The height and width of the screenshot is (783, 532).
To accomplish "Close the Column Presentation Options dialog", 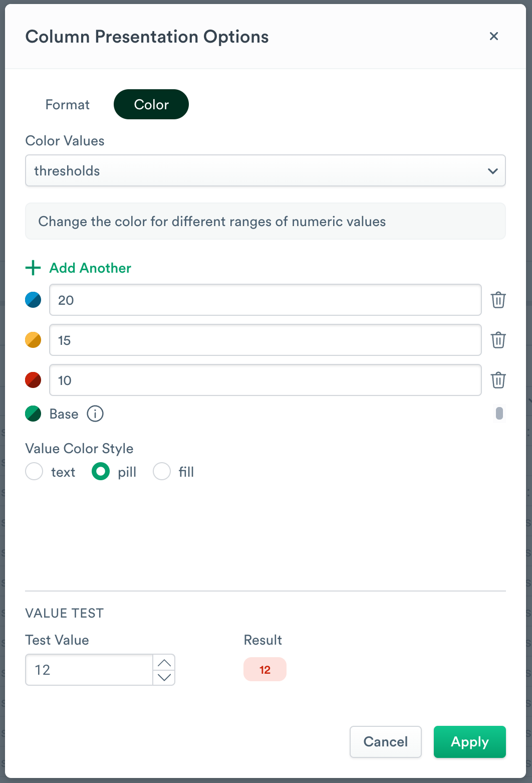I will 494,36.
